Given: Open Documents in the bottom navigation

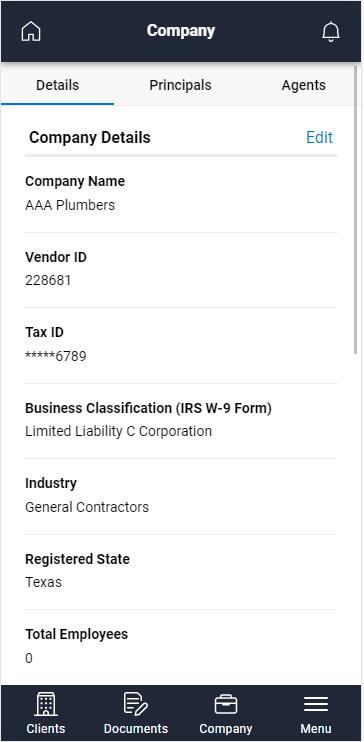Looking at the screenshot, I should click(x=136, y=713).
